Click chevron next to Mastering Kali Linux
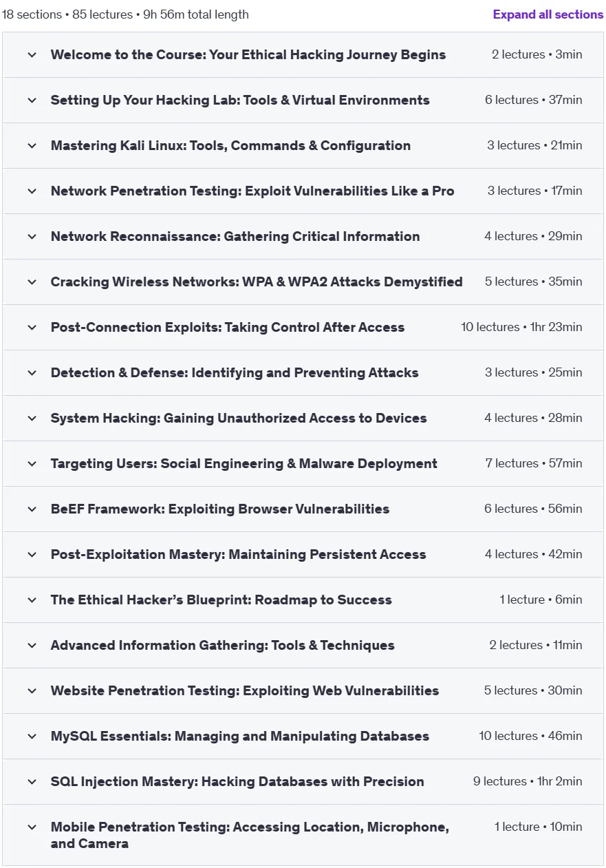The width and height of the screenshot is (606, 868). coord(32,146)
